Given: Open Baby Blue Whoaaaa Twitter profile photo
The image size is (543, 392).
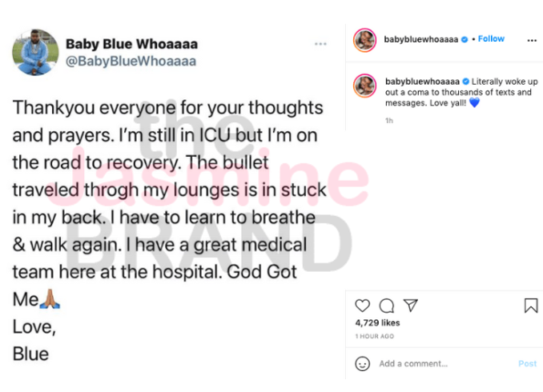Looking at the screenshot, I should (x=36, y=53).
